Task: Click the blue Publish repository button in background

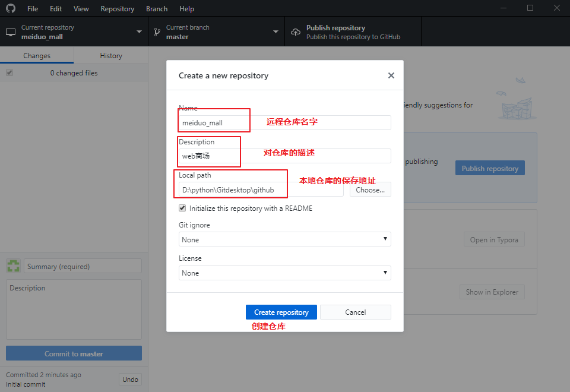Action: click(x=490, y=168)
